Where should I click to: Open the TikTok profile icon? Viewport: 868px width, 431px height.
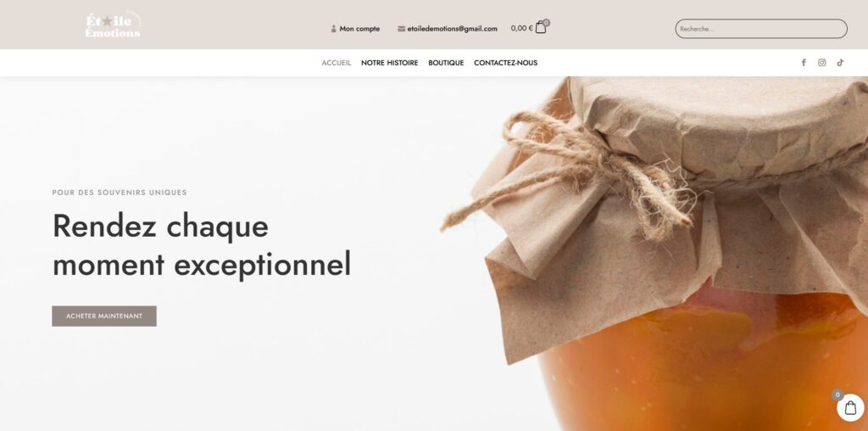click(840, 63)
